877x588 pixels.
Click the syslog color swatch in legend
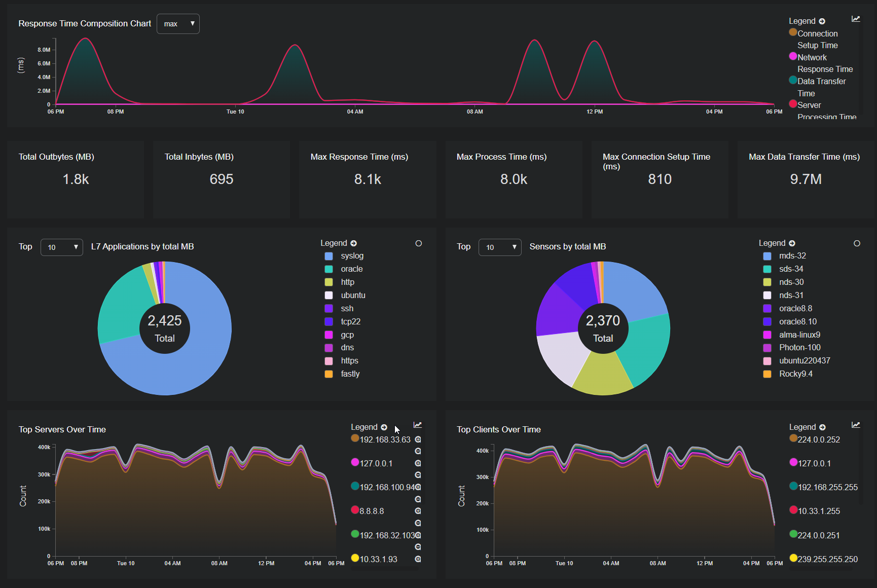tap(329, 256)
